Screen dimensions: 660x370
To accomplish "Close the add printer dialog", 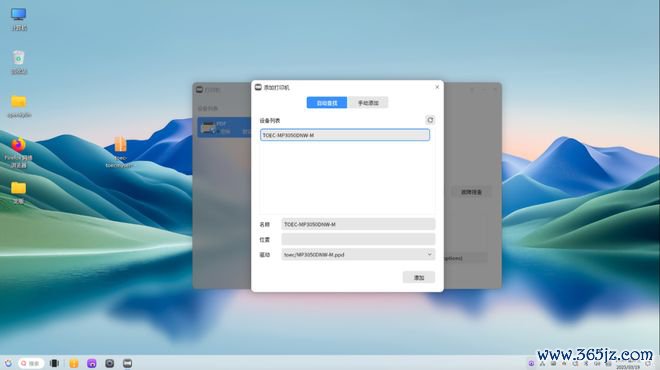I will point(437,87).
